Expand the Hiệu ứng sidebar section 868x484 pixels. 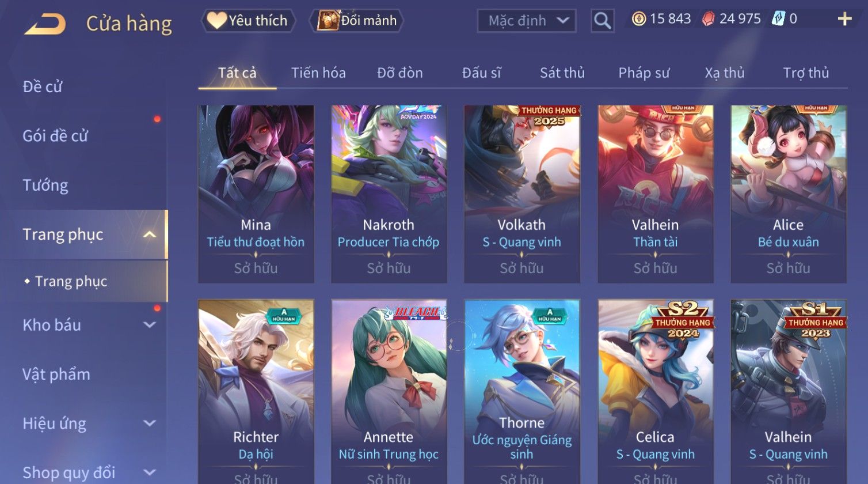click(x=150, y=423)
